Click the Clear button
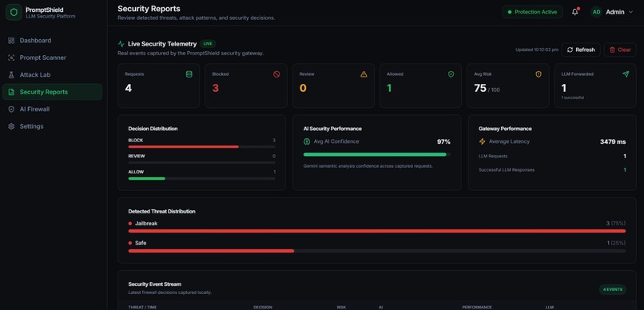 coord(620,50)
